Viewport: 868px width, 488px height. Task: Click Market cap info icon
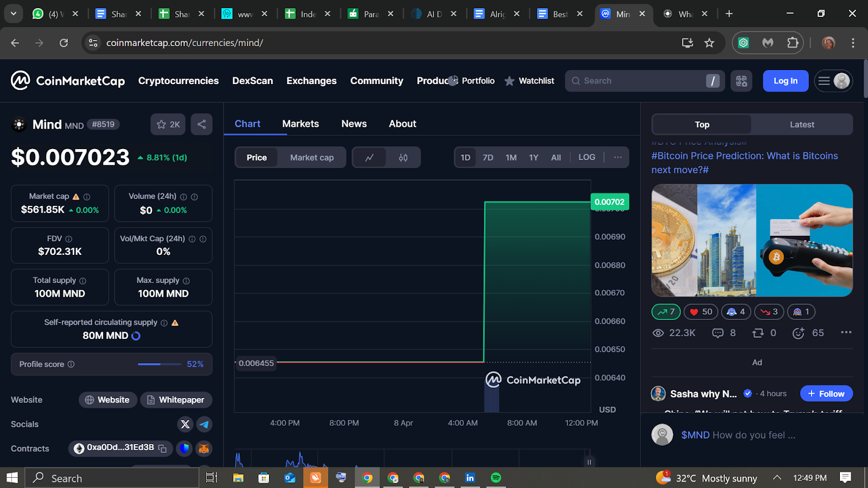click(87, 197)
